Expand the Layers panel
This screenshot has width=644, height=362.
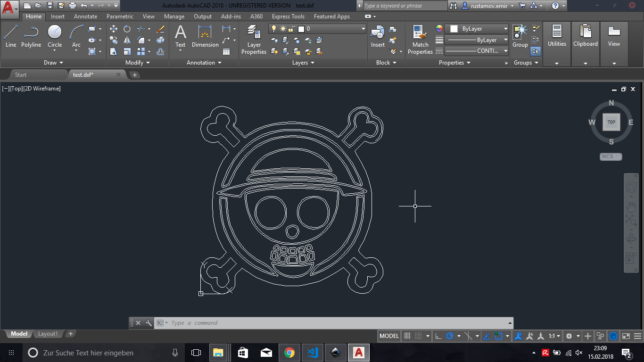pos(303,63)
